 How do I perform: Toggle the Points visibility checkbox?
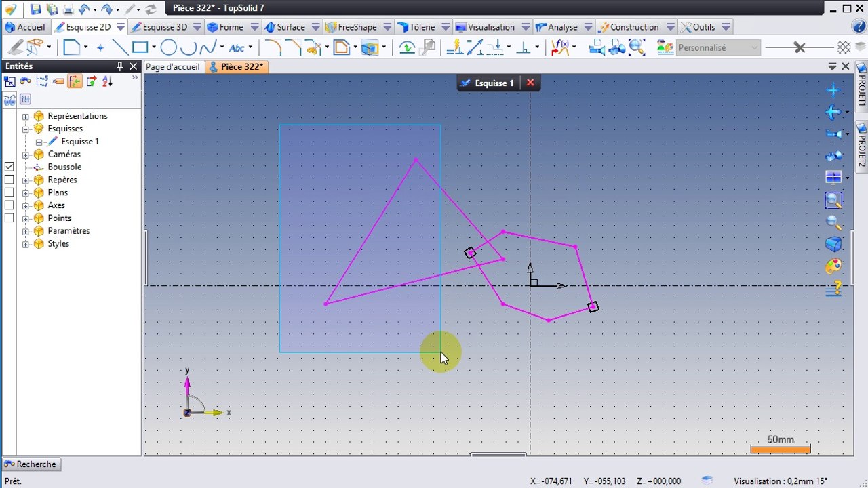click(x=9, y=218)
